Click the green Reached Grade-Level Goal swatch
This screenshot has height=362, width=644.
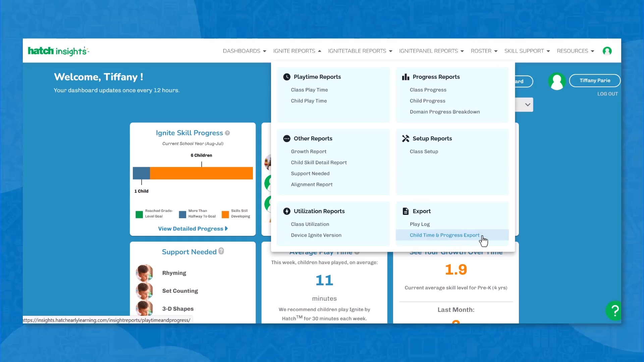pos(139,215)
